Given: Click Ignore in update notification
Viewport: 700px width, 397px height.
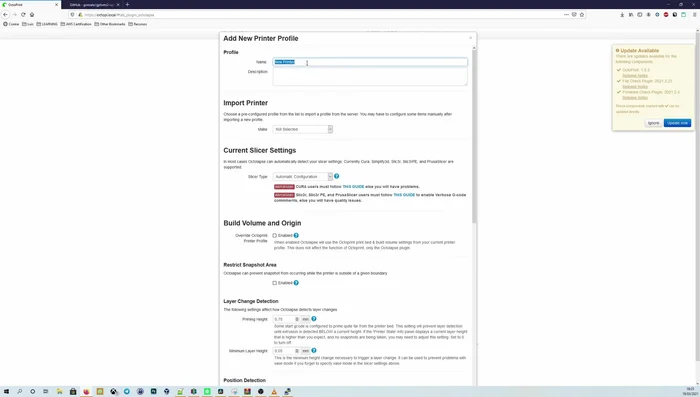Looking at the screenshot, I should [x=653, y=123].
